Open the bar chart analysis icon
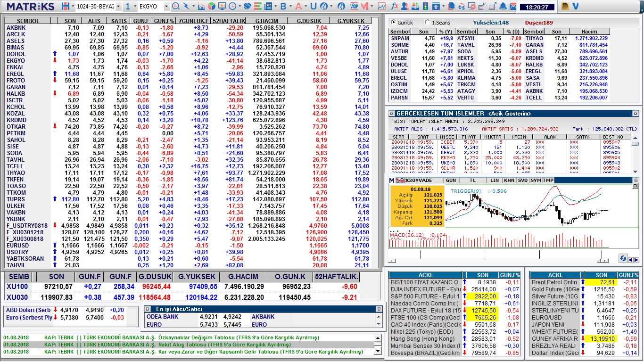This screenshot has height=362, width=644. (x=201, y=7)
